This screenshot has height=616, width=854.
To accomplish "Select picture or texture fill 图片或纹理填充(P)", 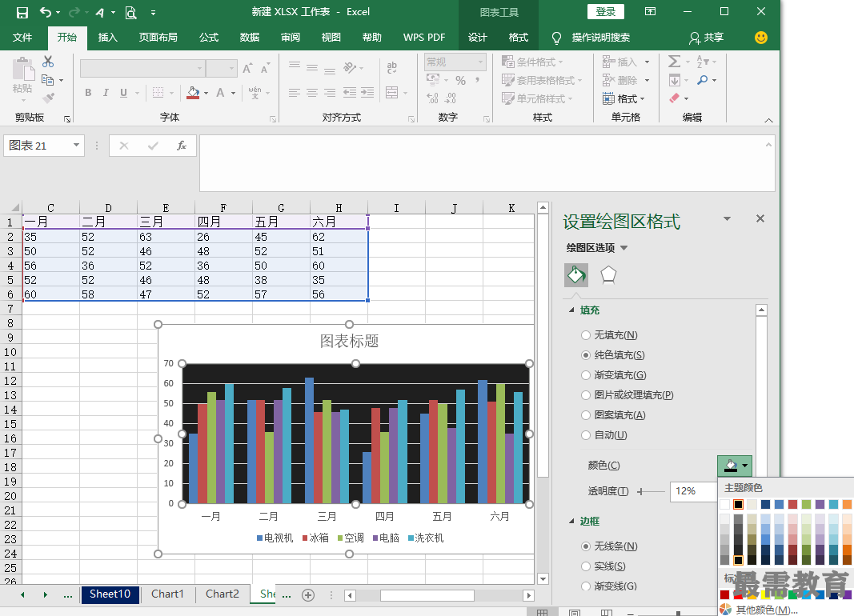I will (x=627, y=395).
